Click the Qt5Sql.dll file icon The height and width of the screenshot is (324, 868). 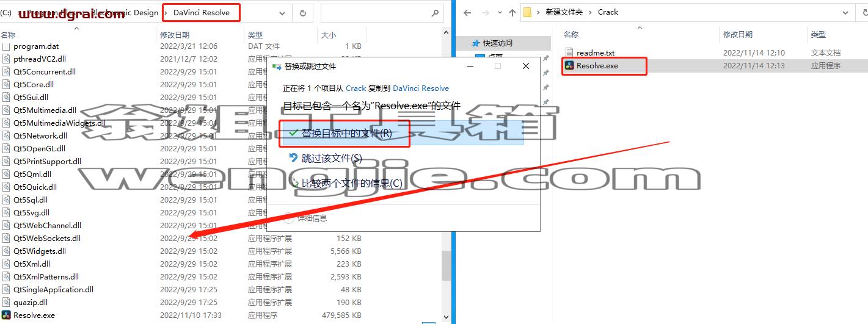[x=6, y=200]
